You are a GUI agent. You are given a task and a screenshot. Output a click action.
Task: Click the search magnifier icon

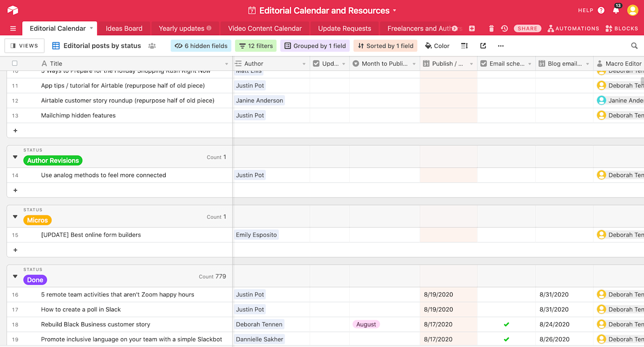634,46
